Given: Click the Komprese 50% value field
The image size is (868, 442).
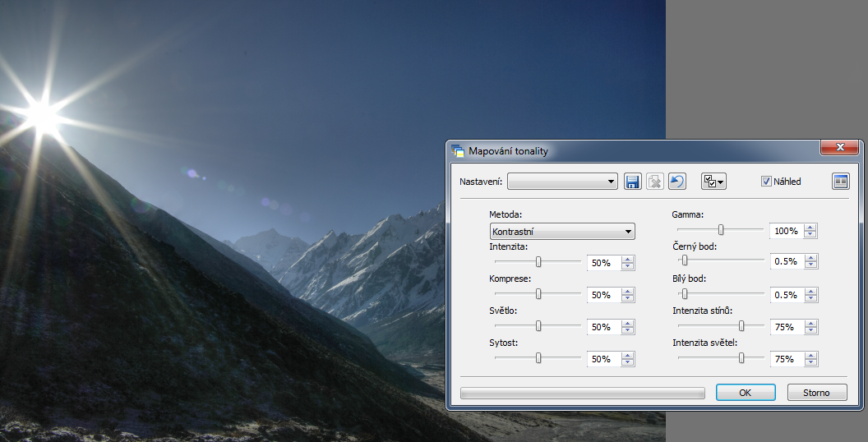Looking at the screenshot, I should [x=603, y=296].
